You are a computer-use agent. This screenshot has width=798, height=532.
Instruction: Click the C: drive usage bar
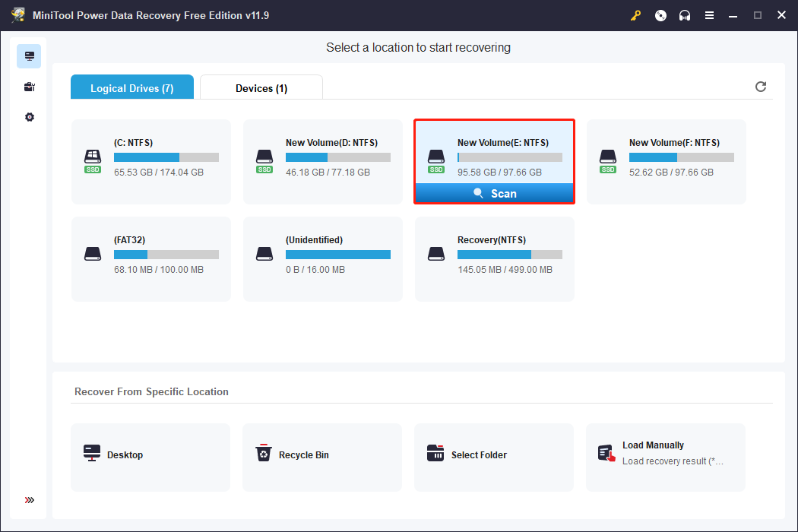(166, 157)
